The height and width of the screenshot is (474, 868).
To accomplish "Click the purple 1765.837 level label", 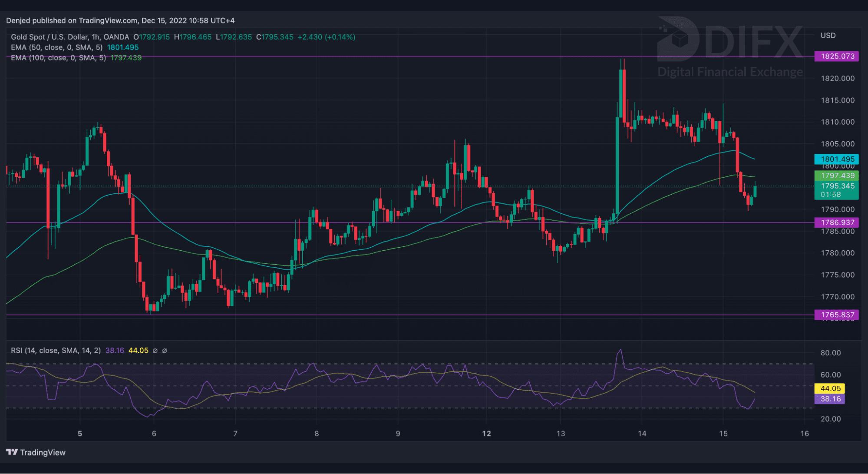I will click(837, 315).
